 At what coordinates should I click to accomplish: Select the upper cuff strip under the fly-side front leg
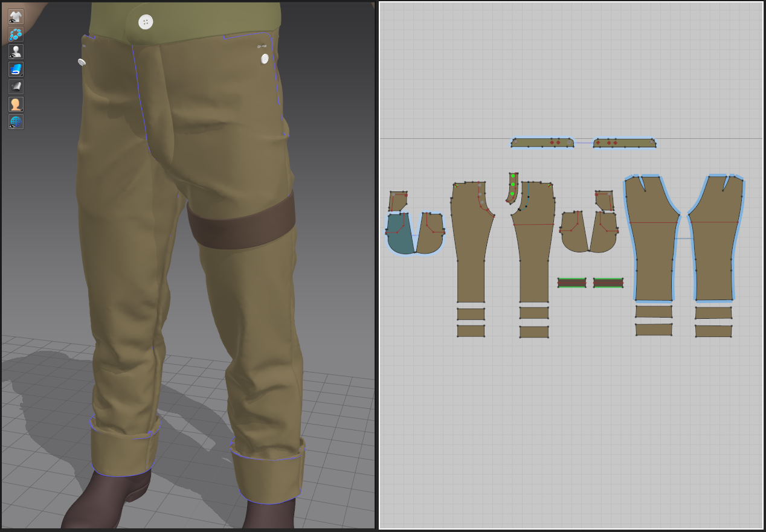[534, 313]
